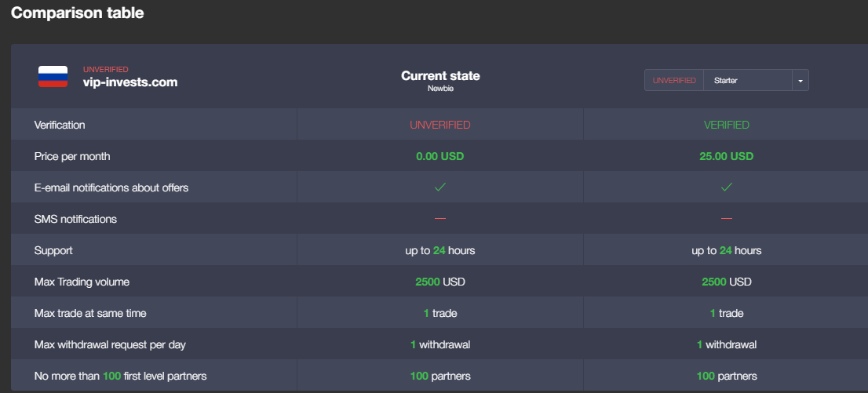Click the Russian flag icon
Screen dimensions: 868x393
[53, 77]
